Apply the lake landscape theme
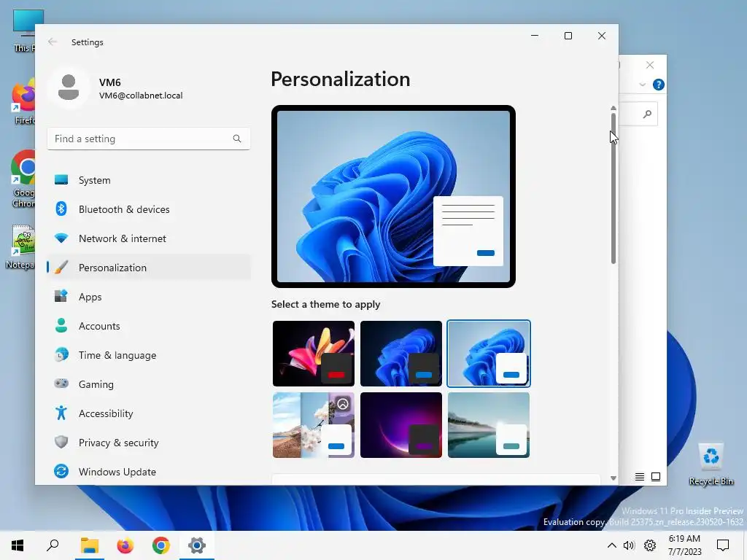The image size is (747, 560). click(489, 425)
